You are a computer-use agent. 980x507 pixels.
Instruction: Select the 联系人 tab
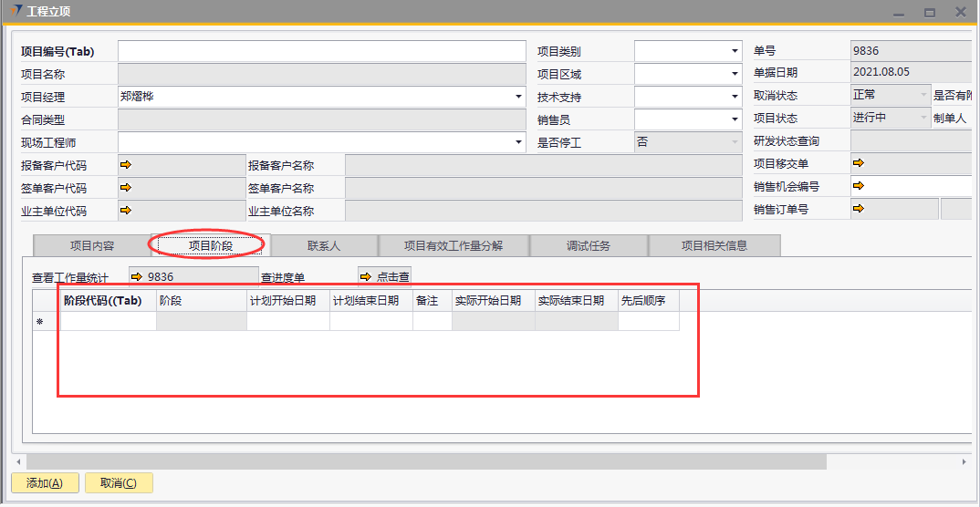324,245
